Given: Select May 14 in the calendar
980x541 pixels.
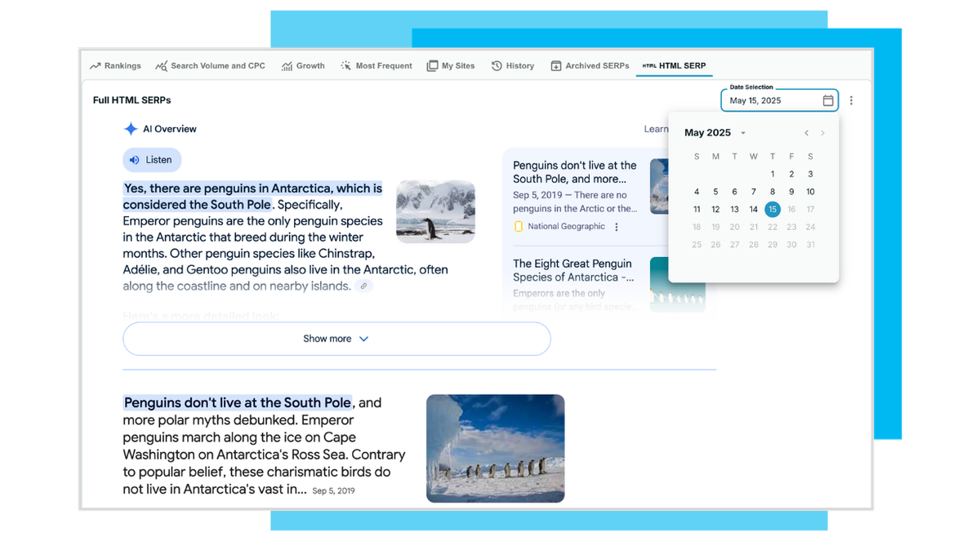Looking at the screenshot, I should click(754, 210).
